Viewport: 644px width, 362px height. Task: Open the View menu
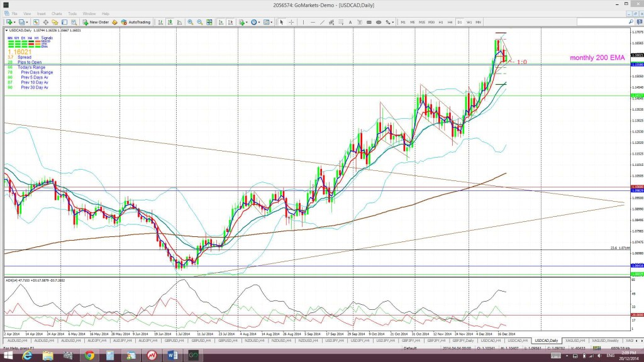(x=27, y=14)
